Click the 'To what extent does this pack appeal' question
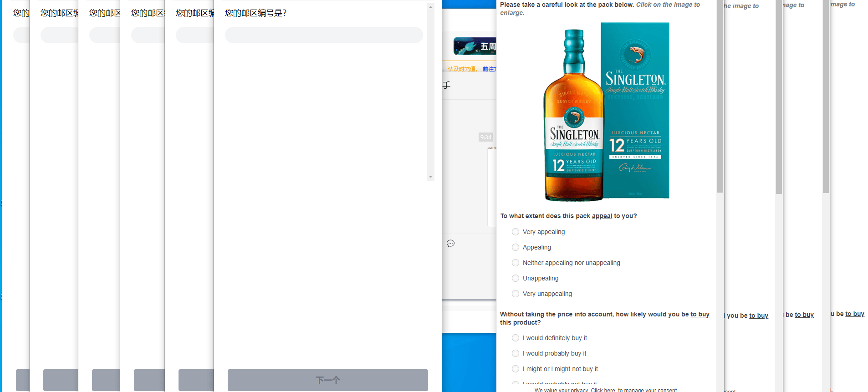 (x=568, y=216)
